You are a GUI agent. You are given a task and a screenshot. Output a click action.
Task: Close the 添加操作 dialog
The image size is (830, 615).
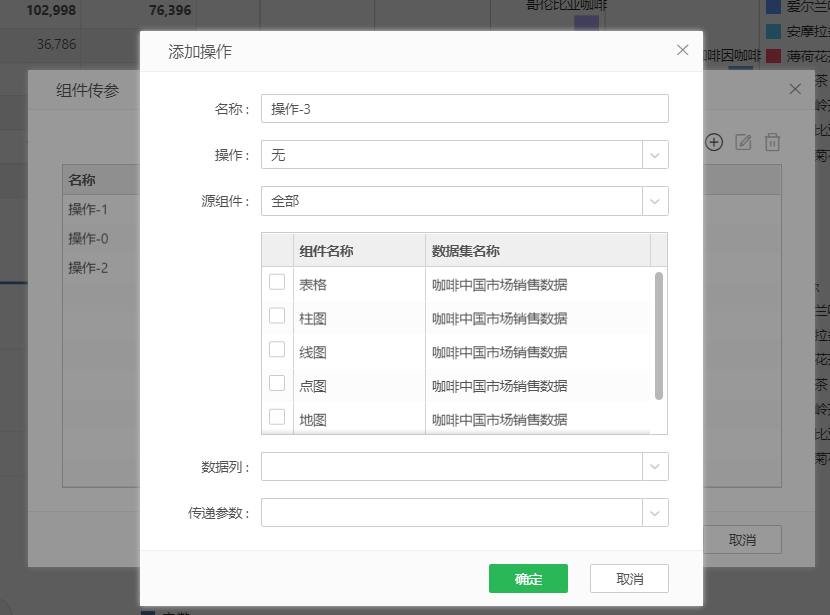683,50
